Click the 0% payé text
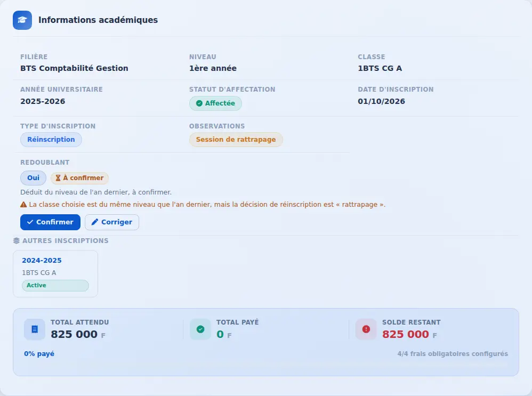532x396 pixels. pyautogui.click(x=39, y=354)
